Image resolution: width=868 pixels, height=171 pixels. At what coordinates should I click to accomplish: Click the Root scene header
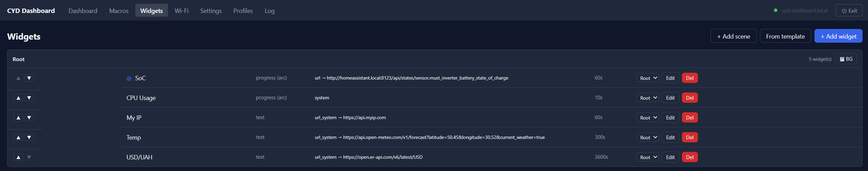coord(19,59)
